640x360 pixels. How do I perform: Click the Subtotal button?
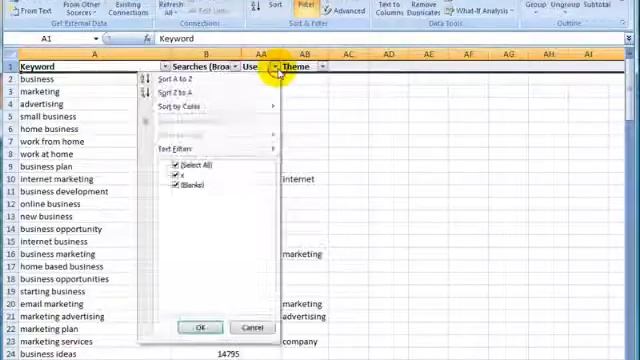[x=597, y=6]
